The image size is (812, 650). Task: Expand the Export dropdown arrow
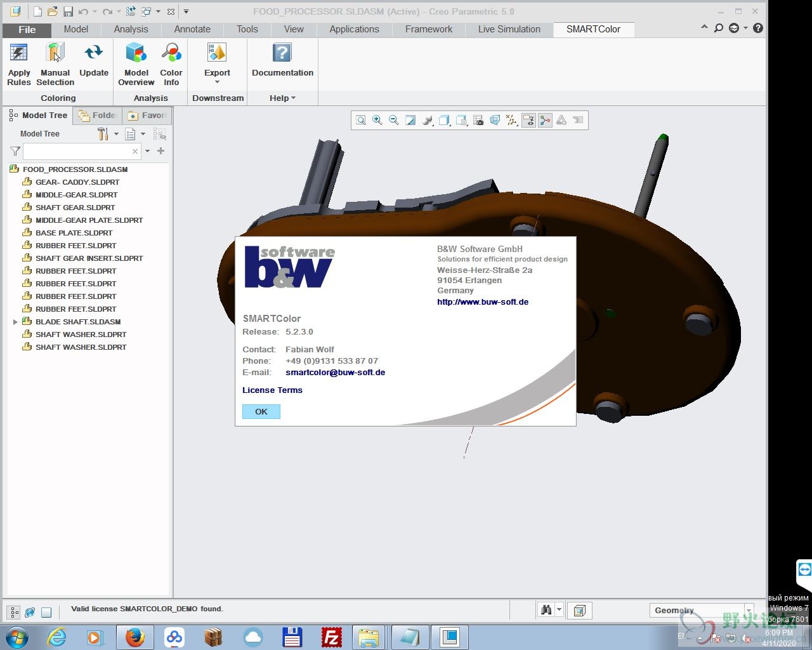click(x=217, y=83)
